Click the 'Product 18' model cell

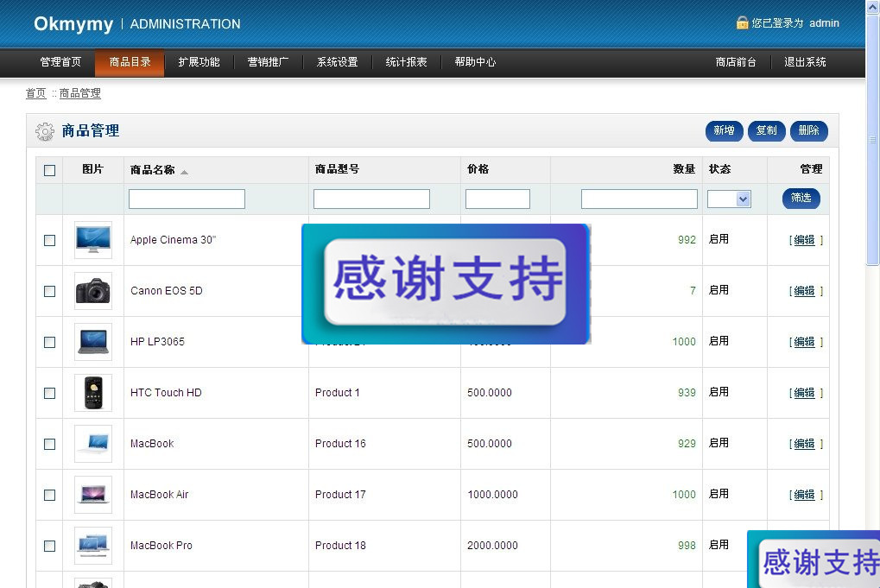(x=340, y=546)
